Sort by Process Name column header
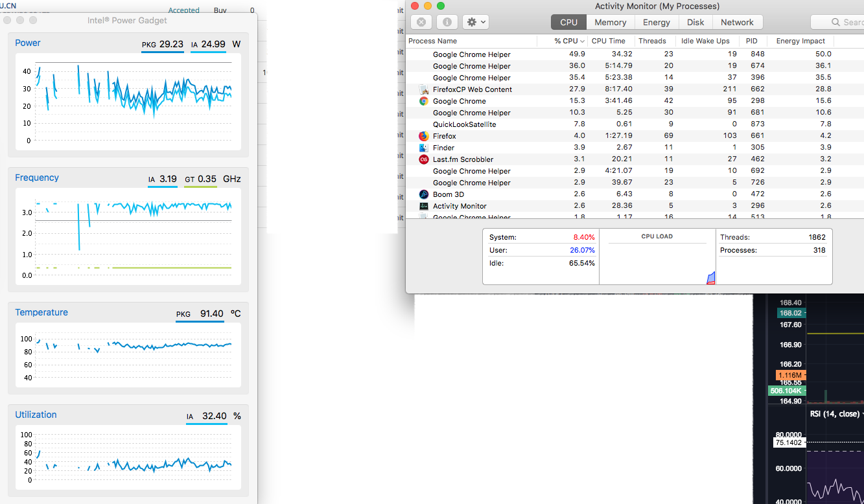Viewport: 864px width, 504px height. 471,41
